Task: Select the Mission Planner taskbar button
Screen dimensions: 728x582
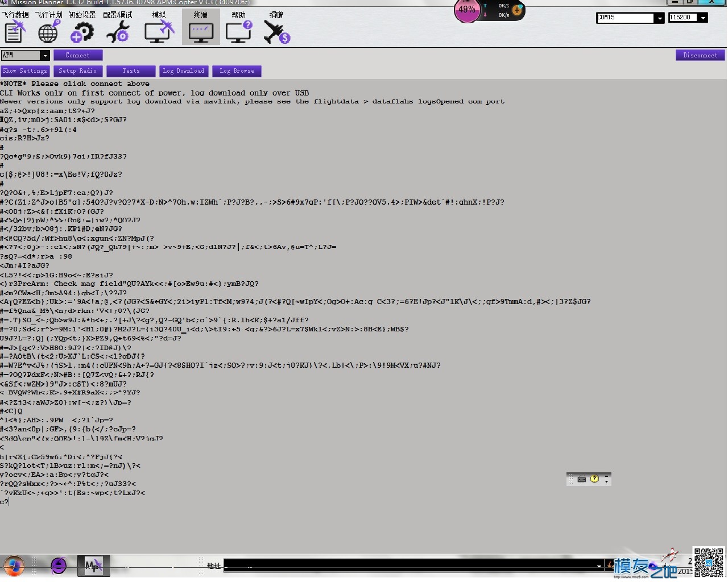Action: pos(94,566)
